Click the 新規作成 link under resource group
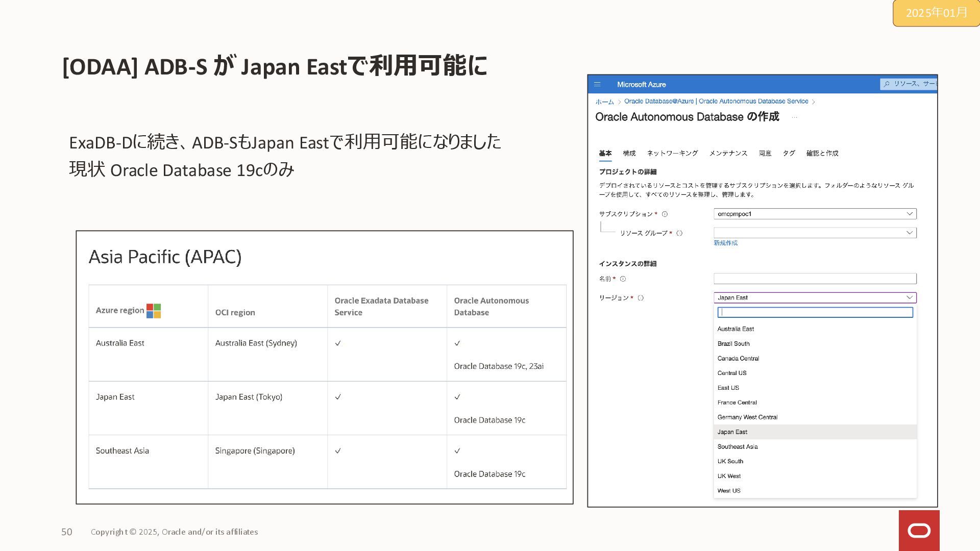This screenshot has height=551, width=980. click(x=725, y=243)
